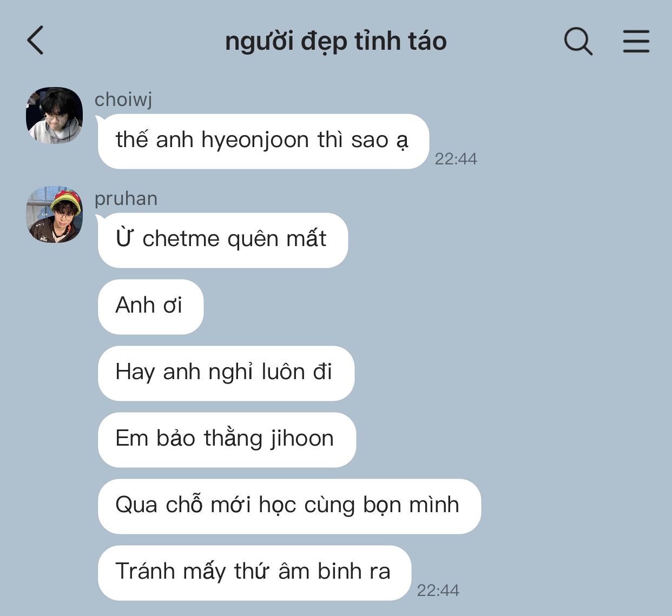Tap choiwj's profile avatar
Screen dimensions: 672x616
point(54,115)
